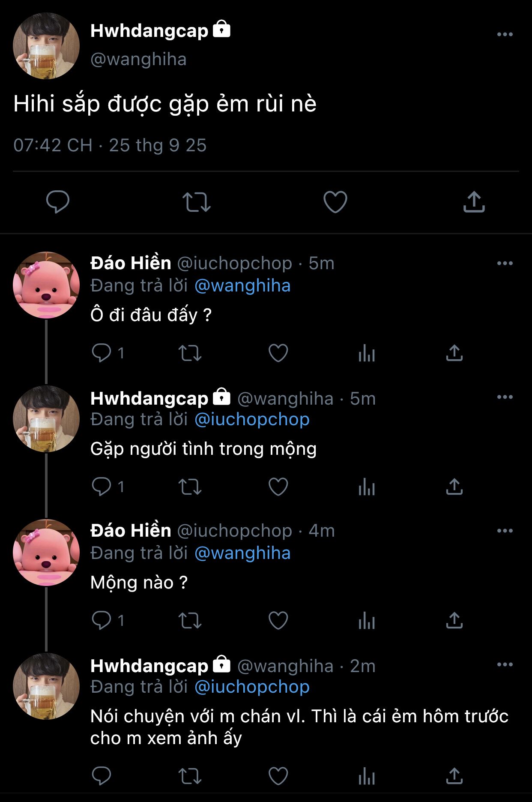Open @wanghiha mention link in first reply
Viewport: 532px width, 802px height.
click(x=242, y=286)
